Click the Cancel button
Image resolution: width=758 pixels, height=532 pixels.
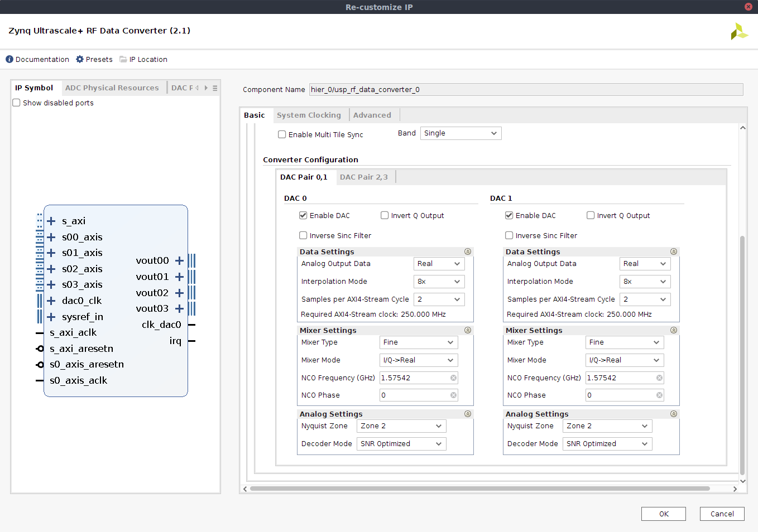pyautogui.click(x=722, y=514)
